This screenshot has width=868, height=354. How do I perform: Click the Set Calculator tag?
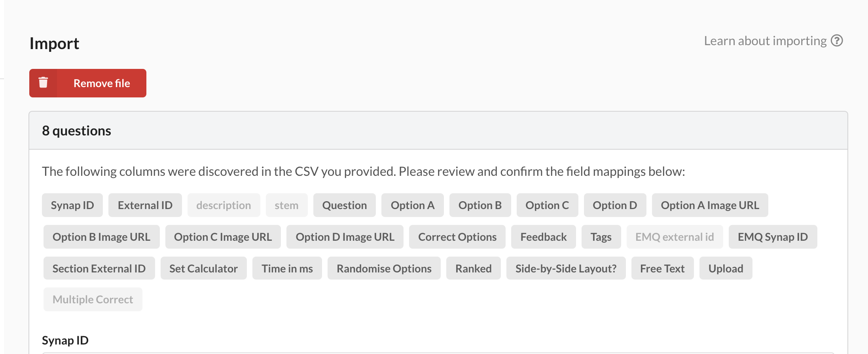coord(203,268)
